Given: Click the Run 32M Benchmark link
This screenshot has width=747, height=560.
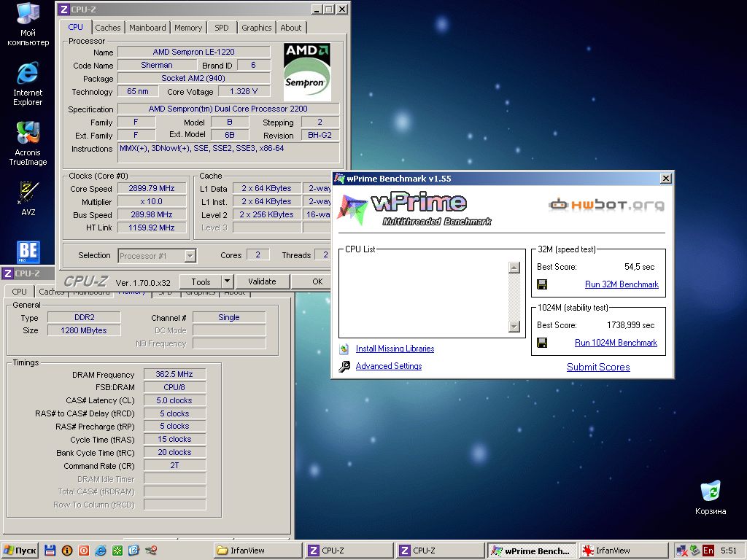Looking at the screenshot, I should (622, 284).
